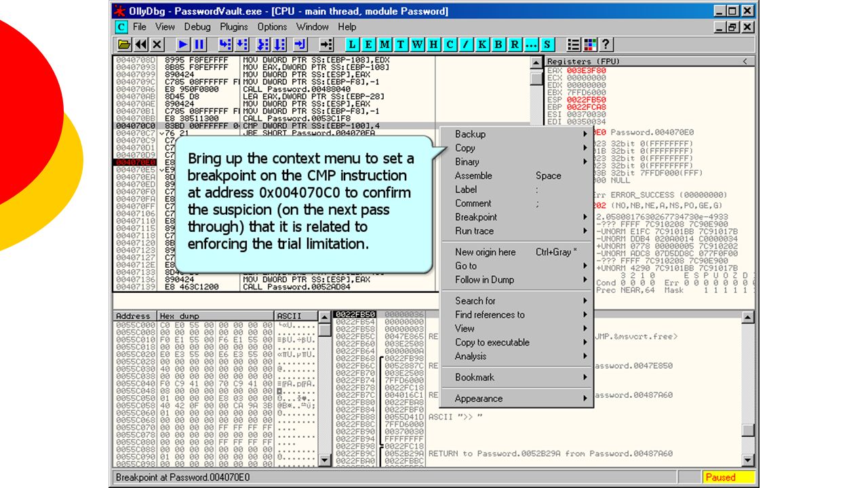Open the Memory map with the M button
Screen dimensions: 868x488
coord(385,45)
